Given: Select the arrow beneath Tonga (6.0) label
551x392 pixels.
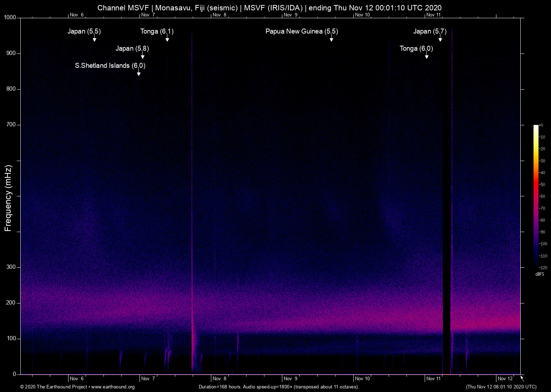Looking at the screenshot, I should point(426,56).
